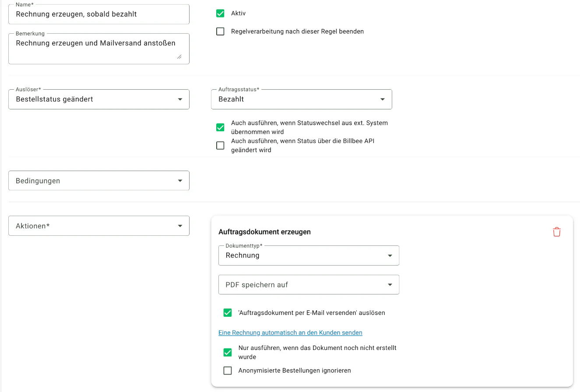Uncheck Statuswechsel aus ext. System option

click(x=220, y=127)
